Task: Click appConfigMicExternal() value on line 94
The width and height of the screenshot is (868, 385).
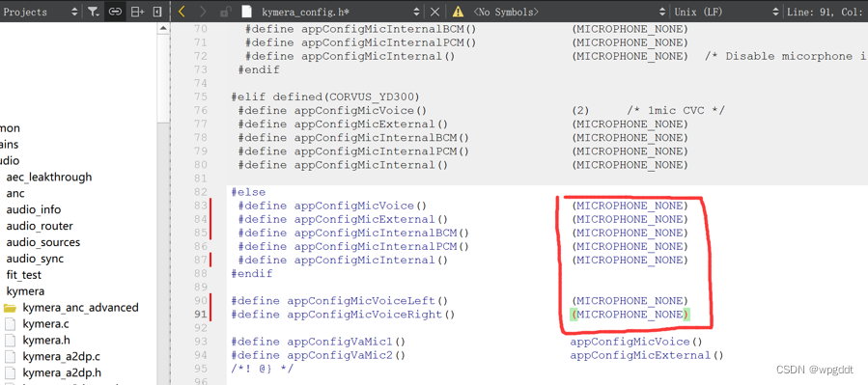Action: 647,355
